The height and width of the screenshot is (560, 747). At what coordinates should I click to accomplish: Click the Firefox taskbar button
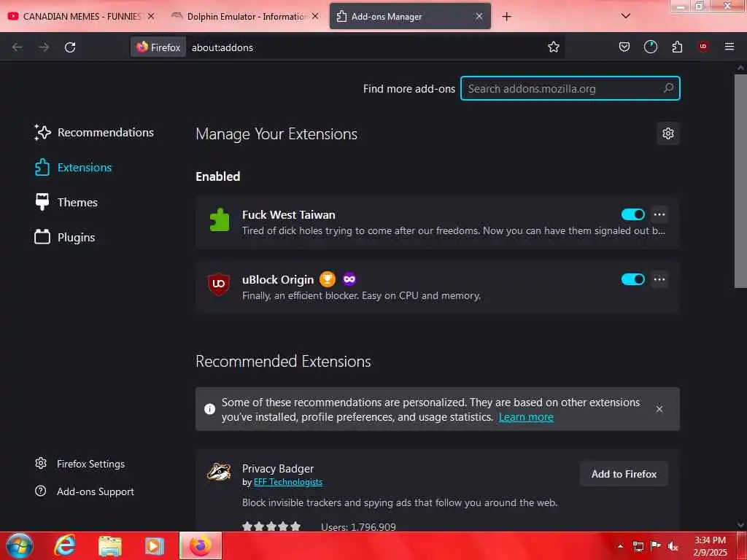(201, 545)
